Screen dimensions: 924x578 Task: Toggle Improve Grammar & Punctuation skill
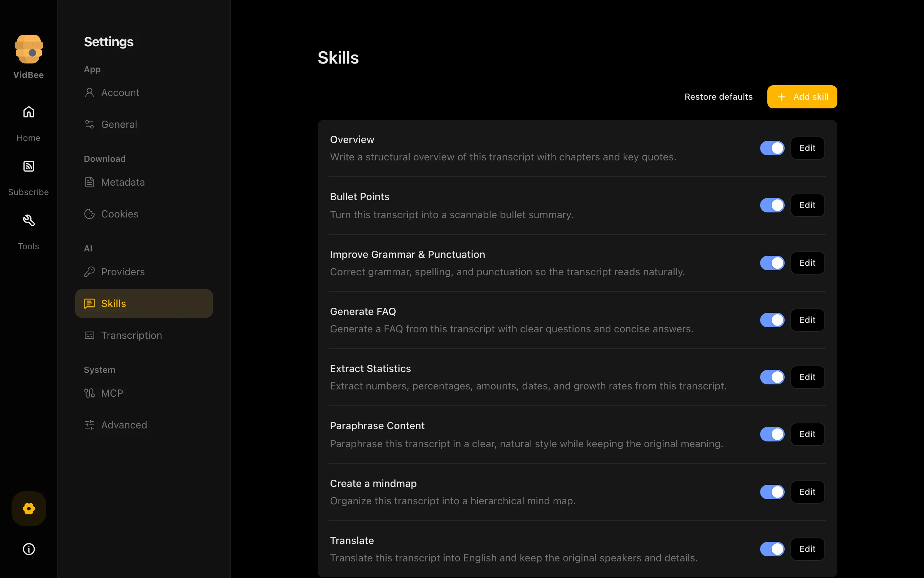point(772,263)
